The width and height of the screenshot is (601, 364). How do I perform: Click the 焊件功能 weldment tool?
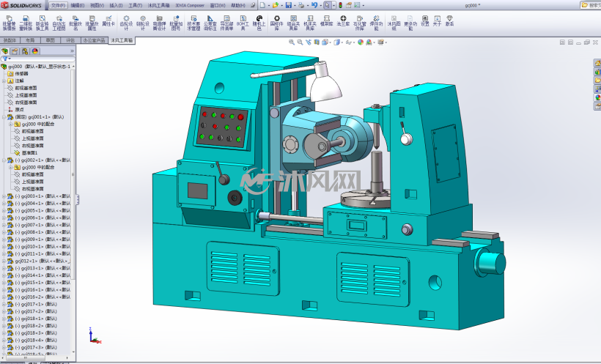pyautogui.click(x=377, y=23)
